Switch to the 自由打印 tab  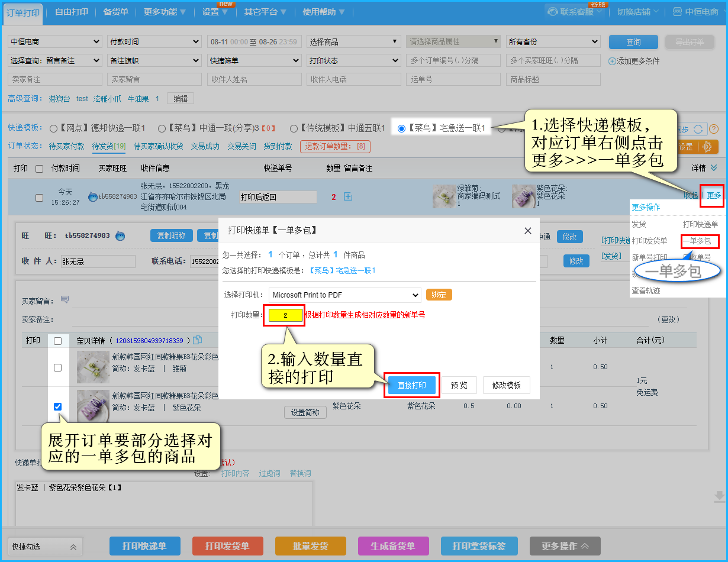coord(72,12)
